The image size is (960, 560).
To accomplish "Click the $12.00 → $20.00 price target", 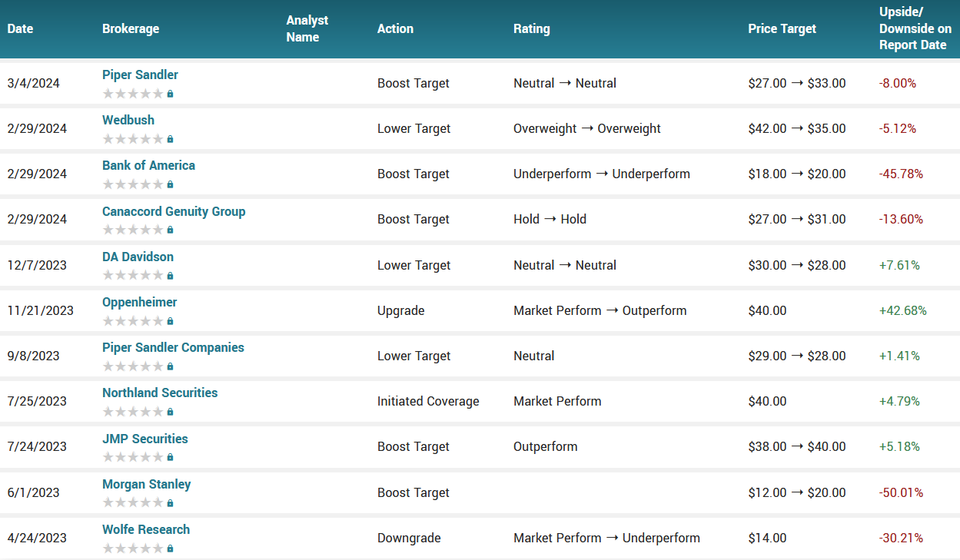I will coord(797,492).
